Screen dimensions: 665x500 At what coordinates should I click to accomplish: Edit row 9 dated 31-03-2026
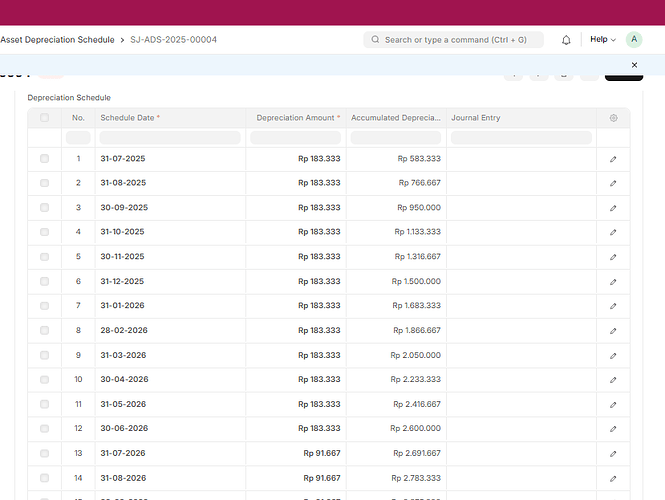point(613,355)
